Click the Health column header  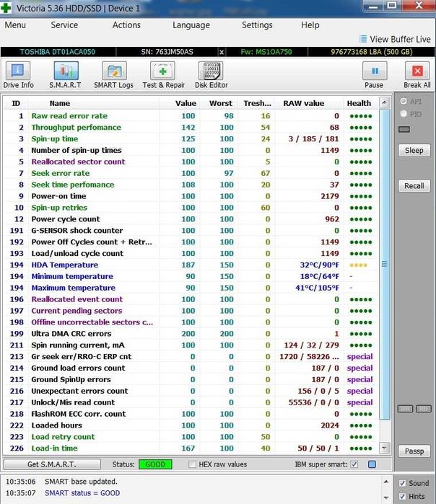tap(359, 103)
